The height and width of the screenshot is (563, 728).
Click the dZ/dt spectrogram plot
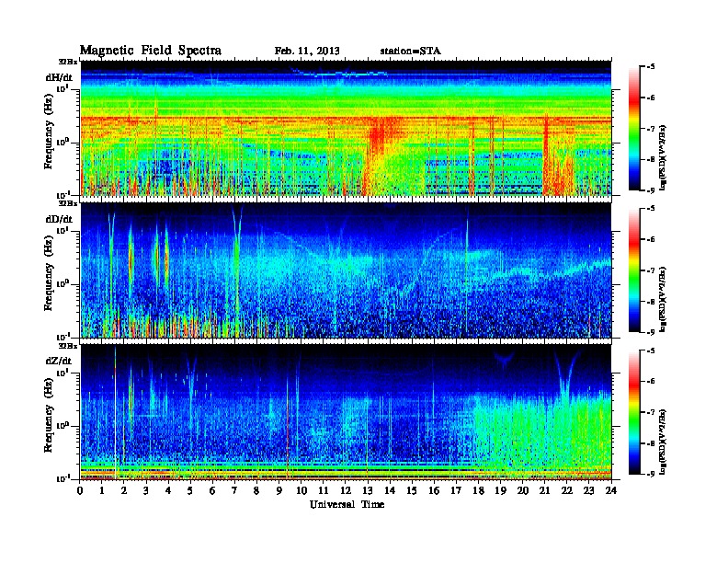point(346,412)
